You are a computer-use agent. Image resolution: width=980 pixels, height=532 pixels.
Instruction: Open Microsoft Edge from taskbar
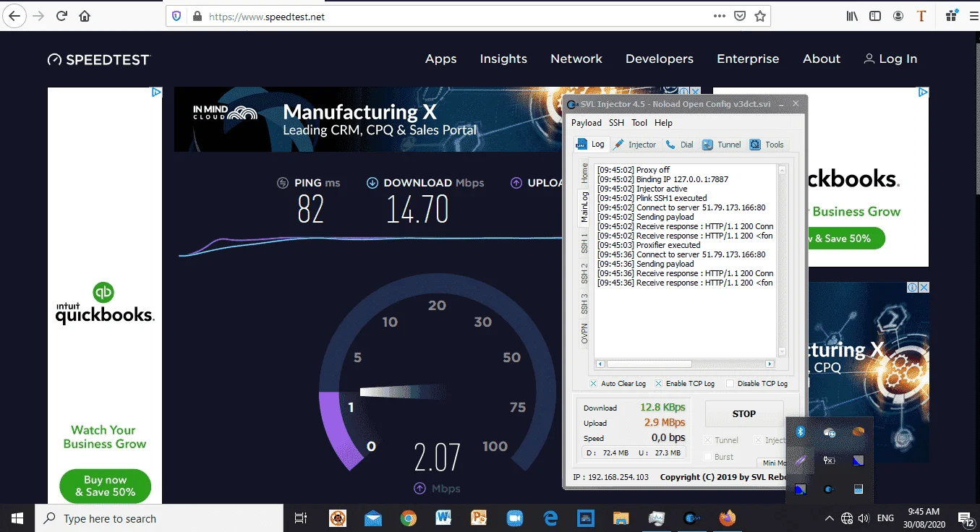pos(550,518)
